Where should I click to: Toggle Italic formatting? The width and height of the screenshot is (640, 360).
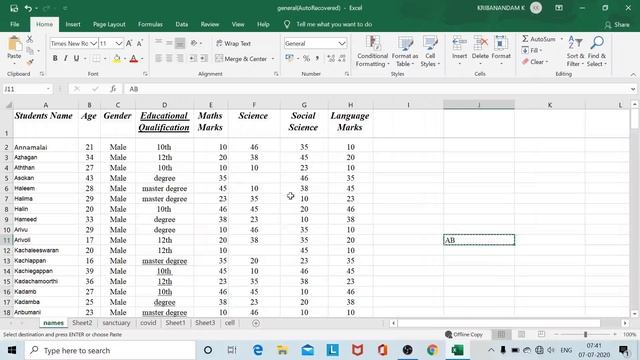(x=66, y=59)
